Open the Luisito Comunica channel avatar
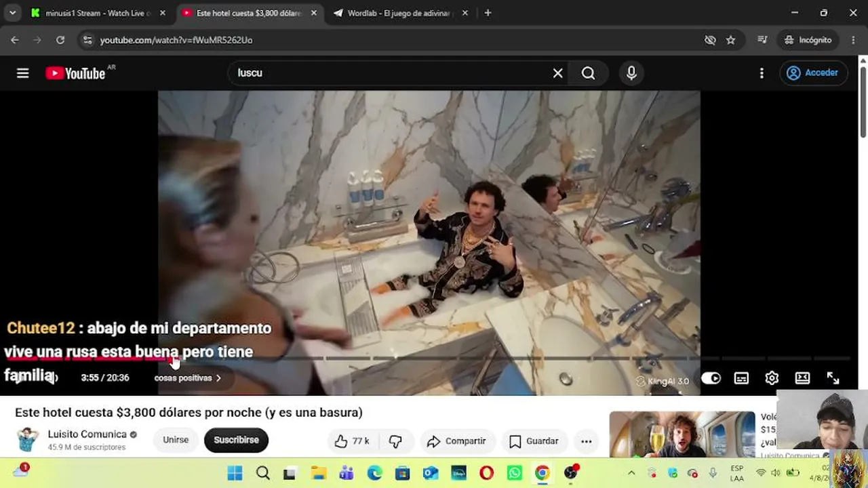868x488 pixels. coord(28,440)
